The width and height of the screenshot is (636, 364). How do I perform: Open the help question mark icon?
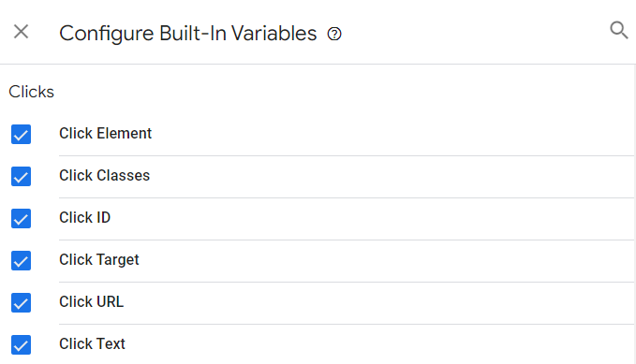point(334,34)
